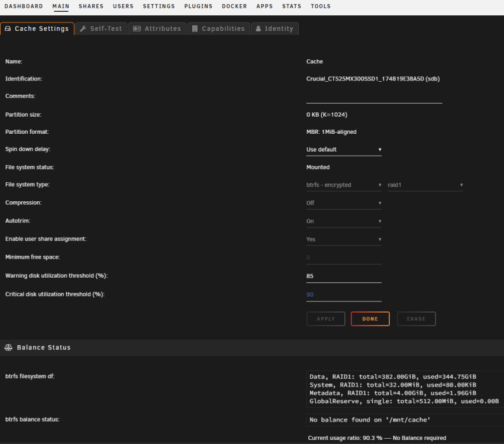The image size is (504, 444).
Task: Open the btrfs - encrypted file system dropdown
Action: pos(344,185)
